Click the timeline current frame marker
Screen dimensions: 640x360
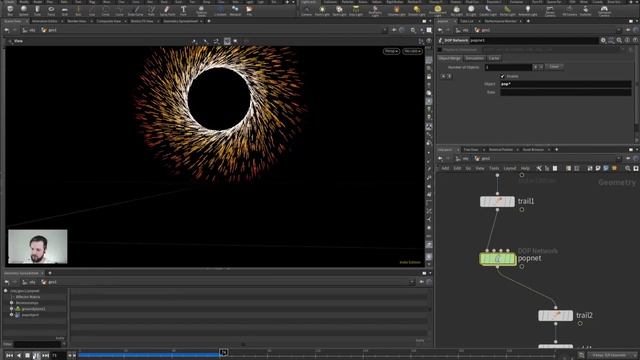point(223,352)
